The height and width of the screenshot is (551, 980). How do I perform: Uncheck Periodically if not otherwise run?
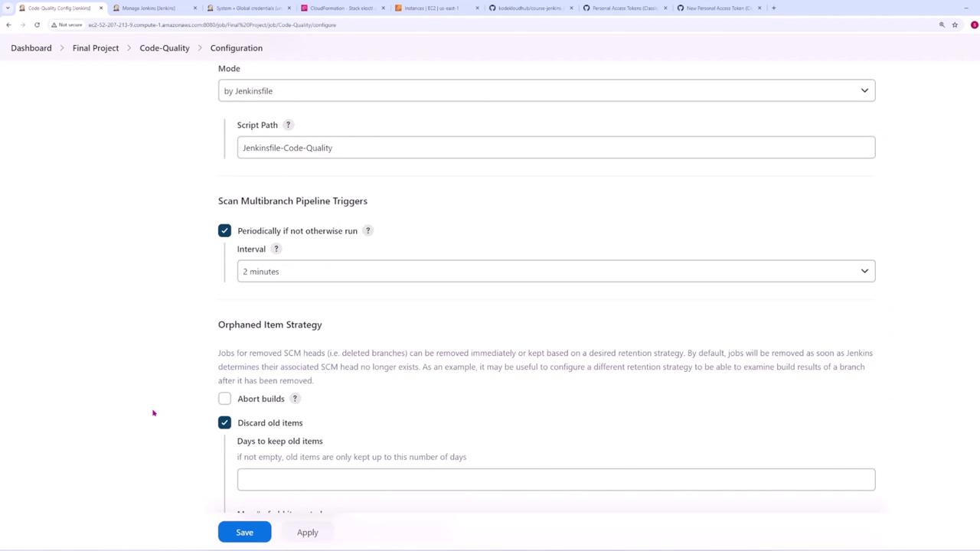point(224,230)
